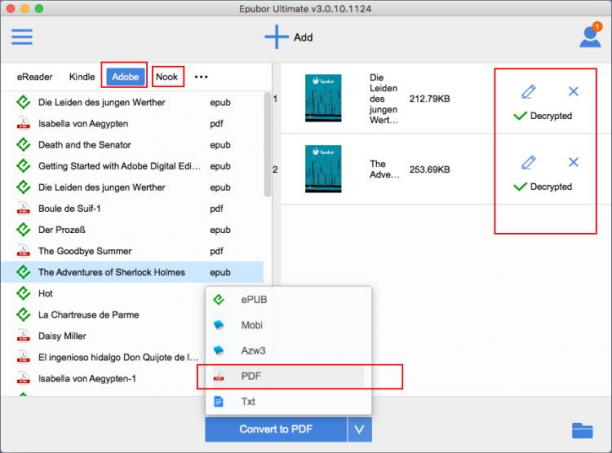Remove the 253.69KB book from list
This screenshot has width=612, height=453.
pos(573,162)
